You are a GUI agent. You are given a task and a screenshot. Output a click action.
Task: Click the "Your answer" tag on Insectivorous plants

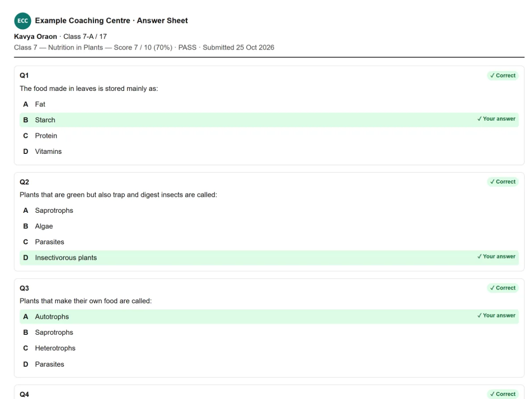click(496, 256)
